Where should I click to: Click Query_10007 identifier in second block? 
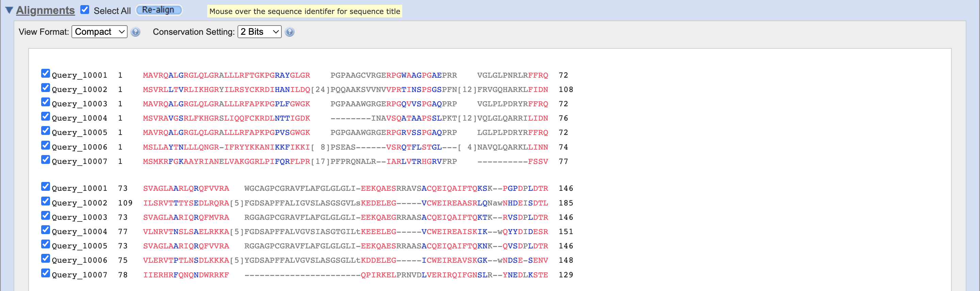pos(80,275)
